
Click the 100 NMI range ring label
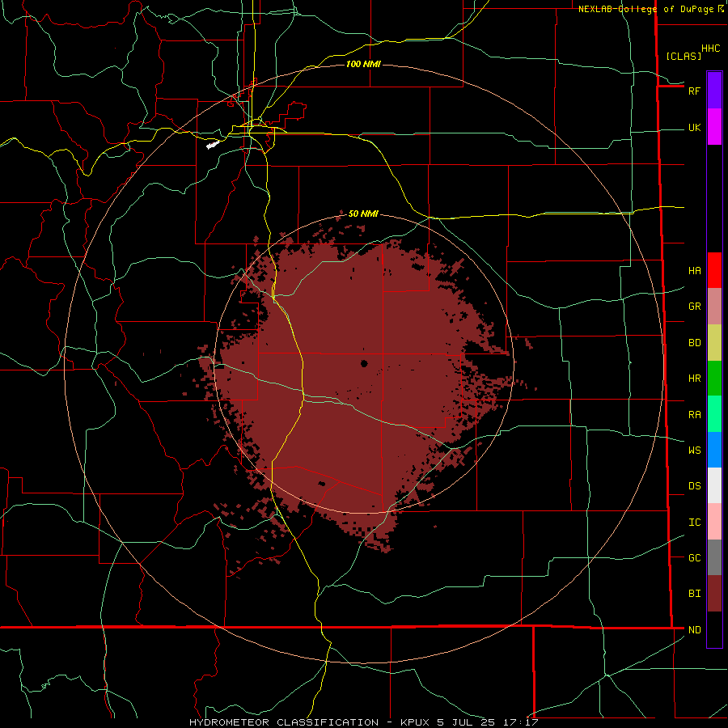pos(363,64)
